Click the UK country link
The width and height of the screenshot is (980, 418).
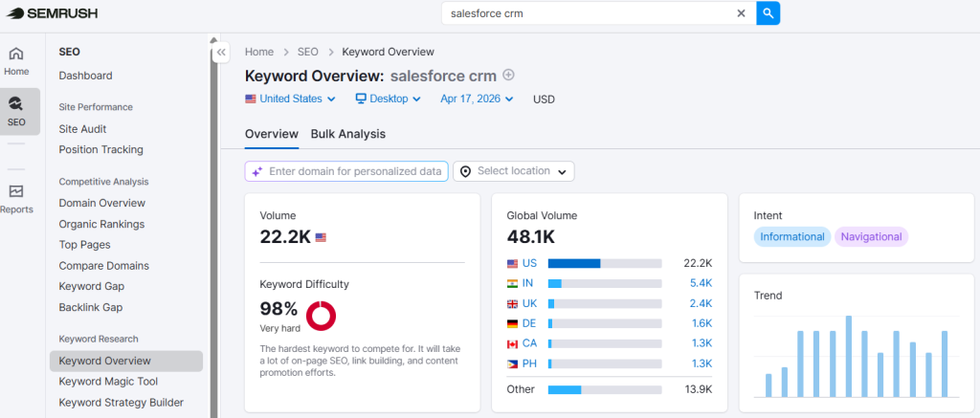pos(529,303)
